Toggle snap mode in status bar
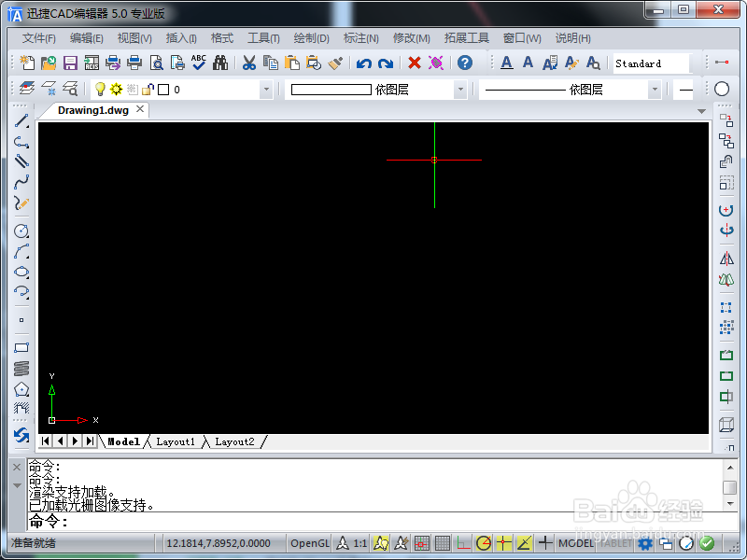 (x=422, y=543)
